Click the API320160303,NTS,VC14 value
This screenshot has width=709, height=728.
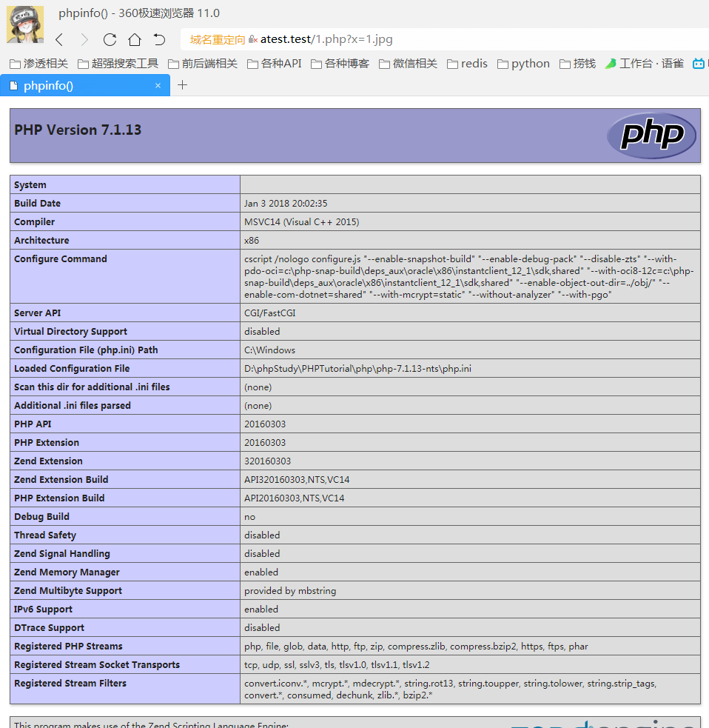coord(297,480)
